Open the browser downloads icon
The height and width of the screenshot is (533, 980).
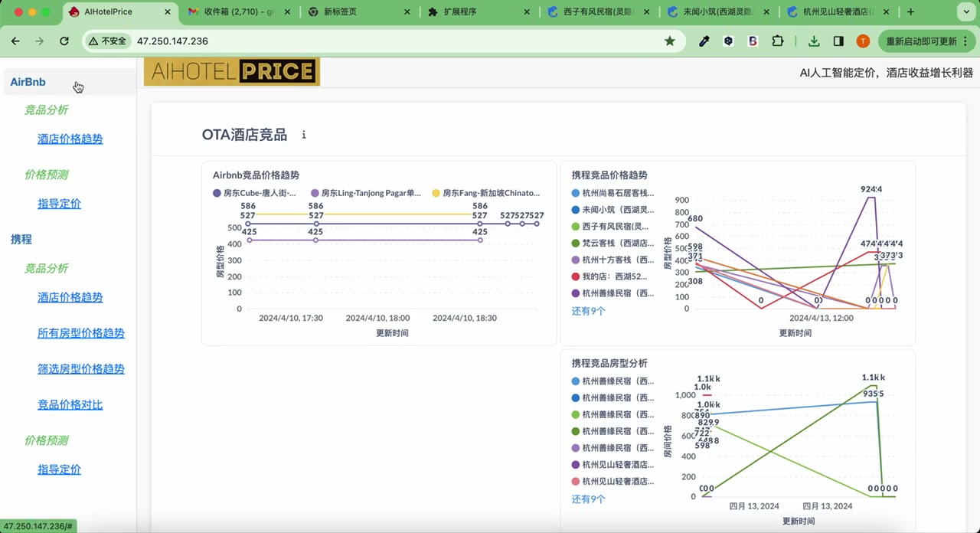coord(814,41)
